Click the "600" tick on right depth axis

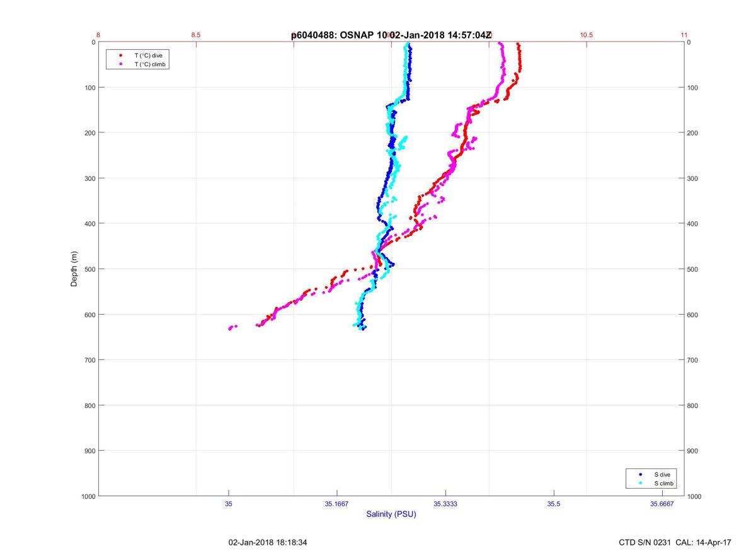(x=694, y=315)
